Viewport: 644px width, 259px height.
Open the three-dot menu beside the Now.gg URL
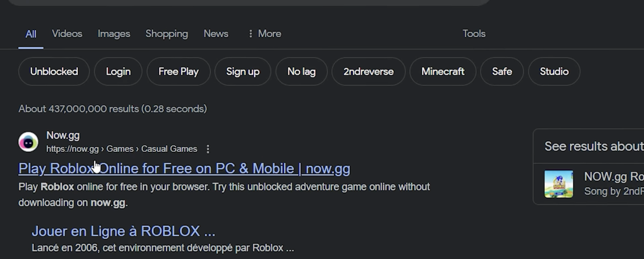pos(208,149)
